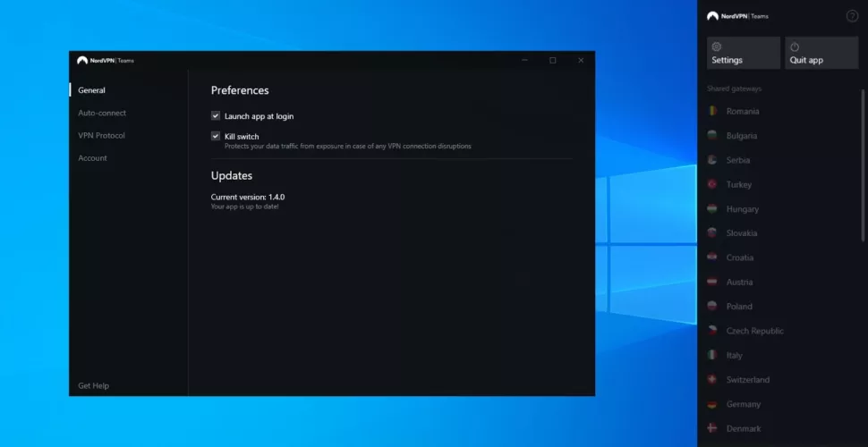Click the Slovakia flag icon
The image size is (868, 447).
coord(712,233)
